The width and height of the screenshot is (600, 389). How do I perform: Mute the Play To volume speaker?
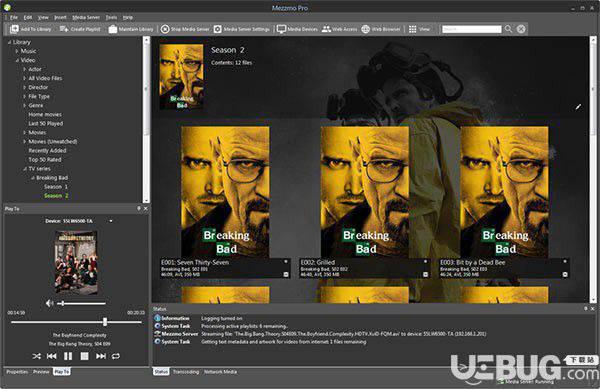click(x=49, y=303)
